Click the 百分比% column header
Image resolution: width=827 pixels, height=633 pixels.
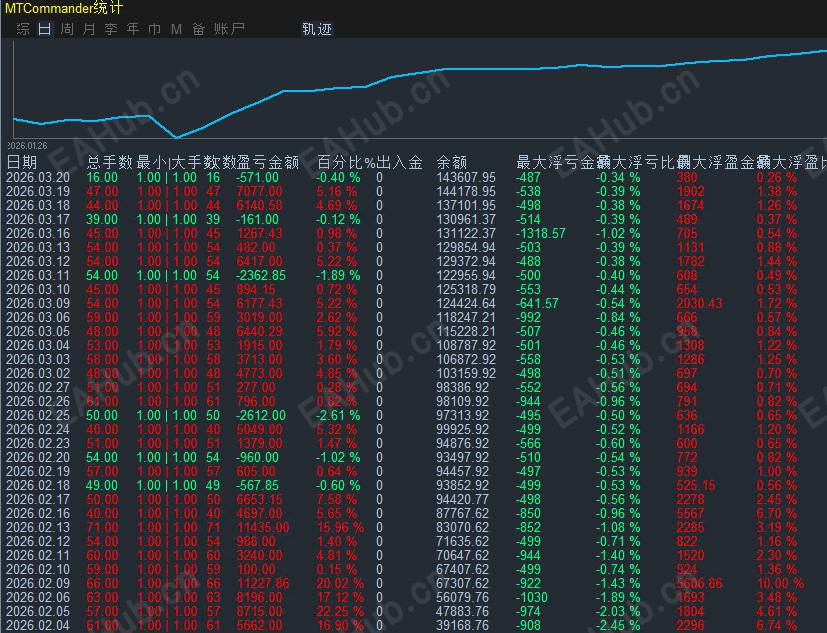pos(345,162)
